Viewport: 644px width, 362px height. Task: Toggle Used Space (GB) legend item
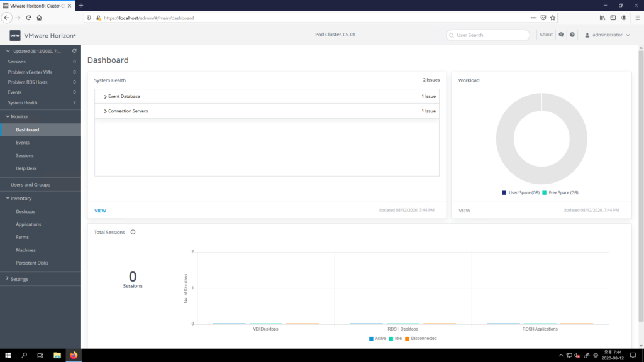pos(521,193)
